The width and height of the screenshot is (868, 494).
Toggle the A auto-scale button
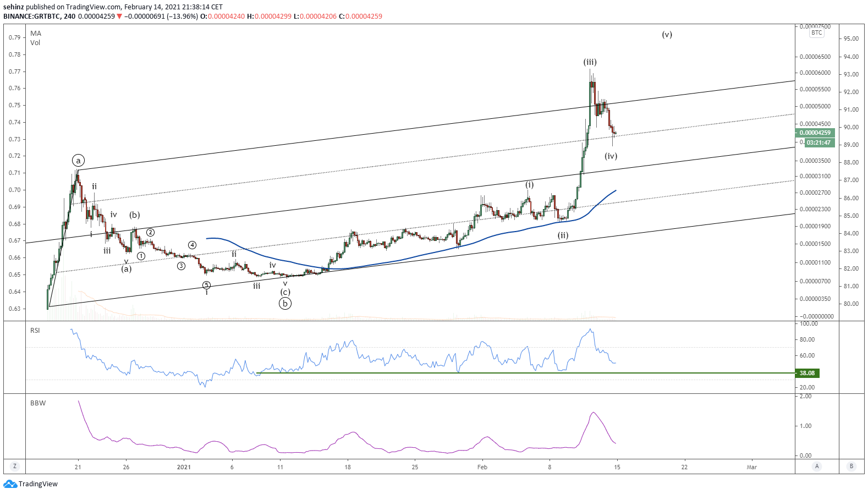[817, 466]
